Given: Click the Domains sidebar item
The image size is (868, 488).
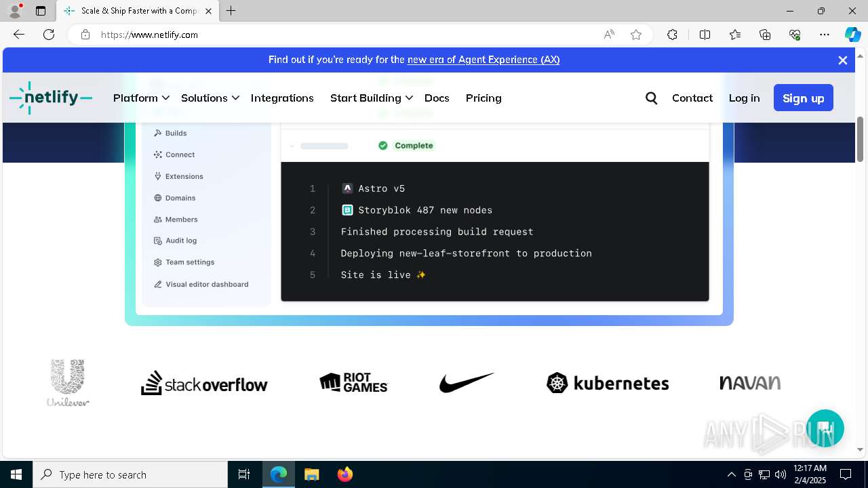Looking at the screenshot, I should (x=175, y=198).
